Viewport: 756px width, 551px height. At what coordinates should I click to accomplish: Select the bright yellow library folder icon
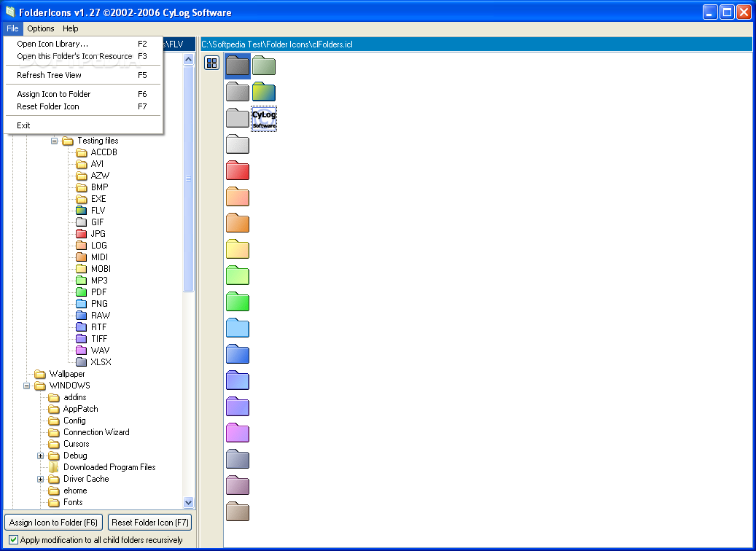coord(238,249)
